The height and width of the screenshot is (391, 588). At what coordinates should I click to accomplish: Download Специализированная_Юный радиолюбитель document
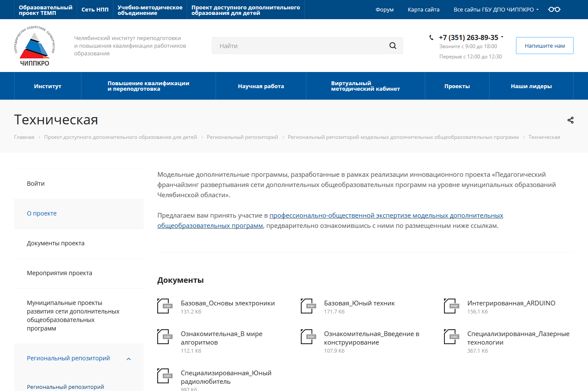226,377
